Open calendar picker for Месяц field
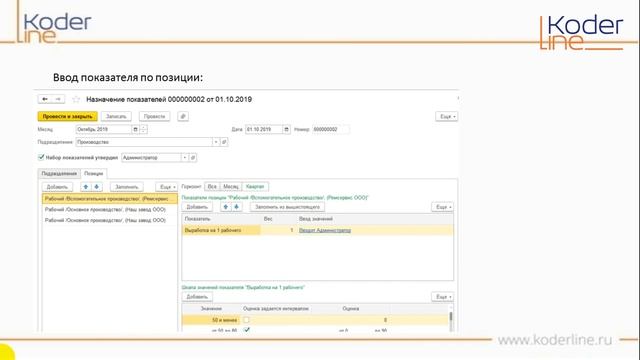Screen dimensions: 640x360 click(135, 129)
